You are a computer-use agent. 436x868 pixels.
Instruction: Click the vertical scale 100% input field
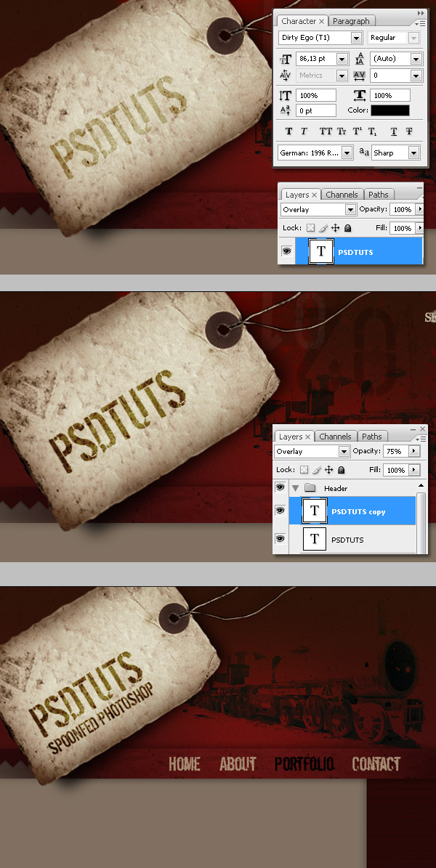[316, 95]
